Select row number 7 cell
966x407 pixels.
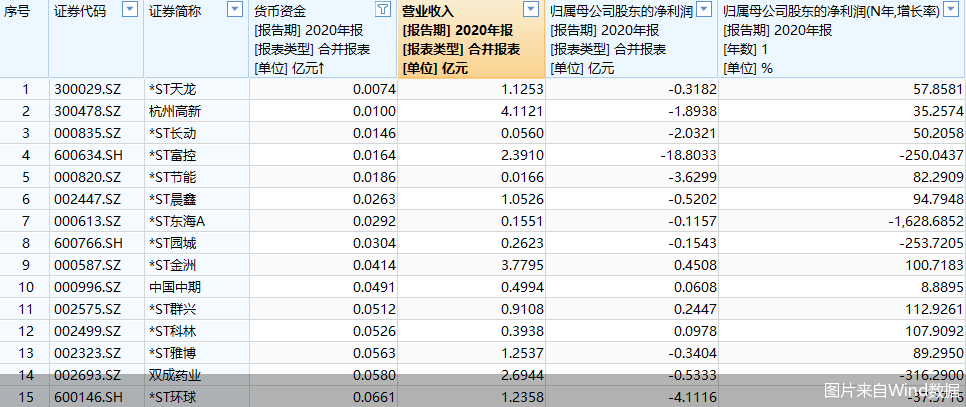click(x=25, y=222)
